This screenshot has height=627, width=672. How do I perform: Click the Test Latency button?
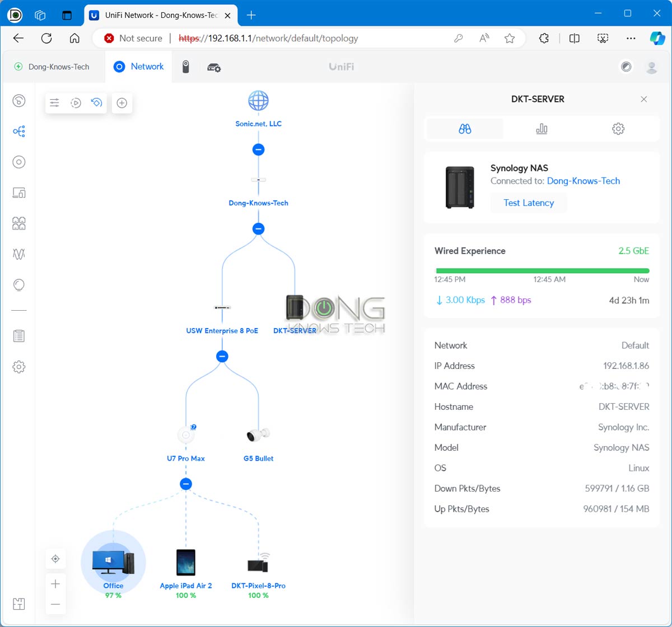click(529, 203)
